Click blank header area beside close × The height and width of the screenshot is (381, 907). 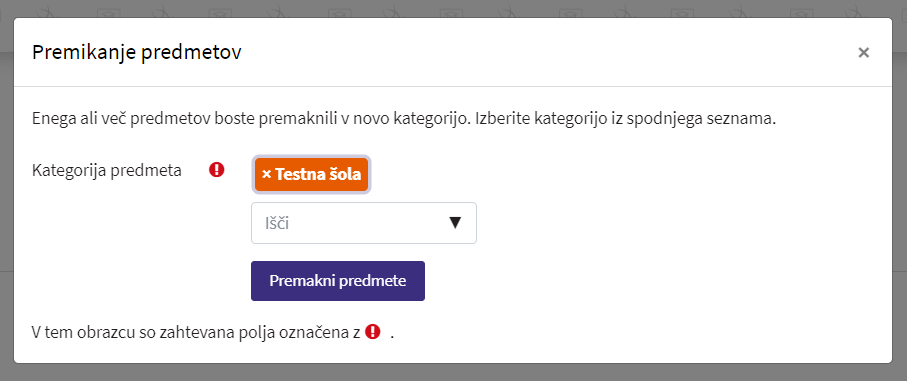[x=550, y=52]
